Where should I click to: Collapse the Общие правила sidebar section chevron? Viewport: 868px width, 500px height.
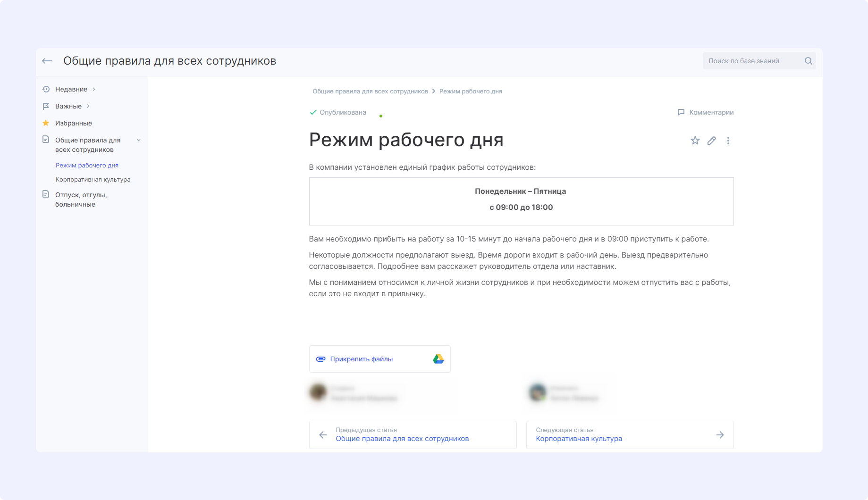pos(139,140)
